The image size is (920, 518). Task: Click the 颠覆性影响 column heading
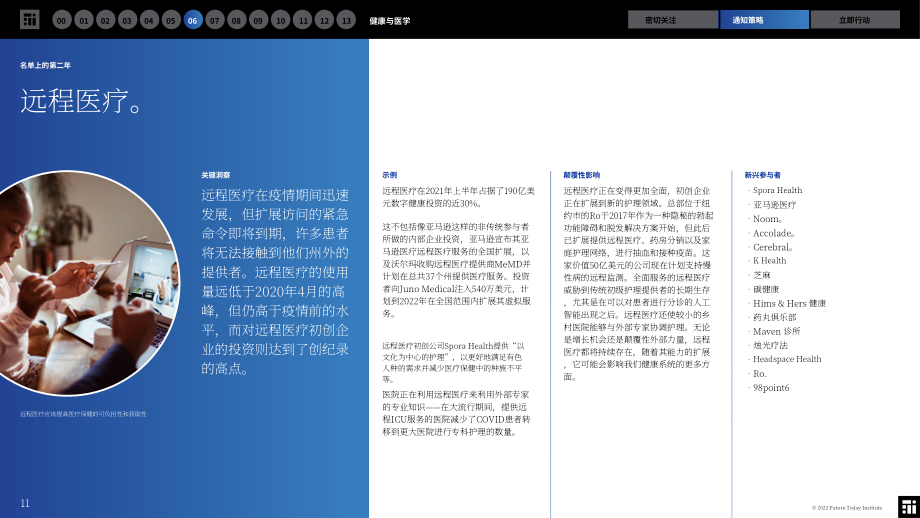point(581,175)
